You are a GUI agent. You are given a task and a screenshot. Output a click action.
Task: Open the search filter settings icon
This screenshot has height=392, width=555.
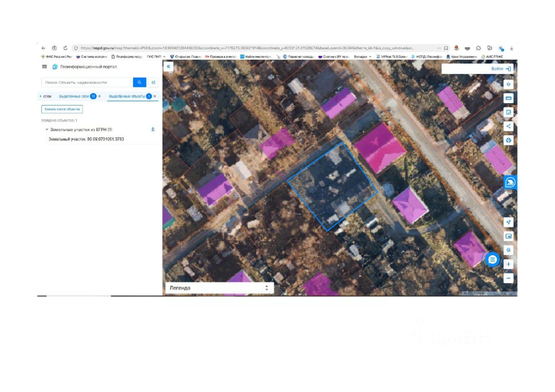[153, 82]
